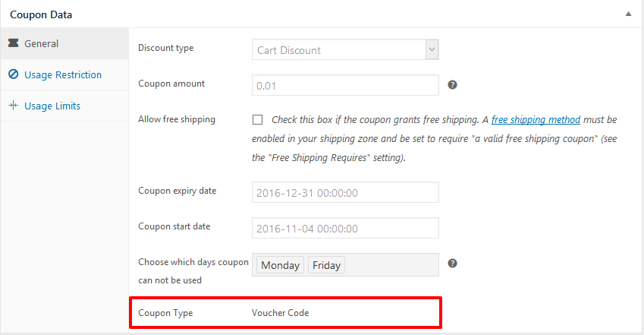Switch to the General tab
Image resolution: width=644 pixels, height=335 pixels.
41,44
